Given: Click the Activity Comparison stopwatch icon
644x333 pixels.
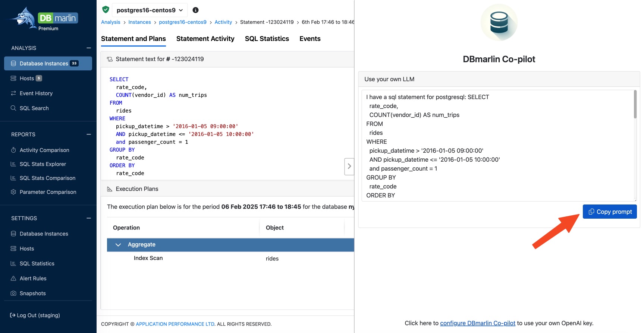Looking at the screenshot, I should point(13,150).
